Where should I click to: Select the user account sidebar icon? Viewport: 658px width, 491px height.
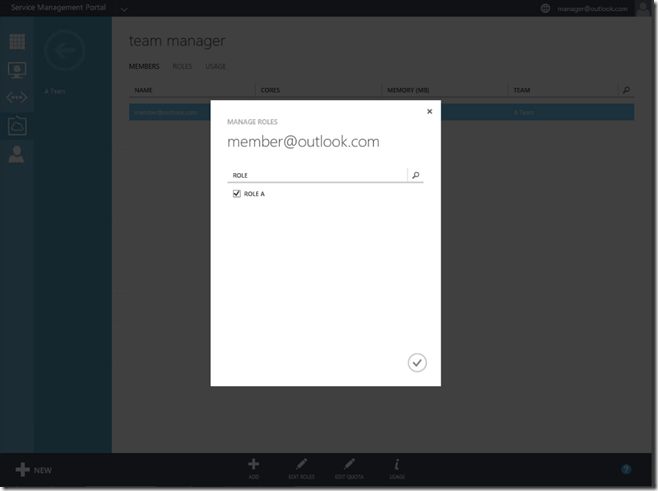17,154
